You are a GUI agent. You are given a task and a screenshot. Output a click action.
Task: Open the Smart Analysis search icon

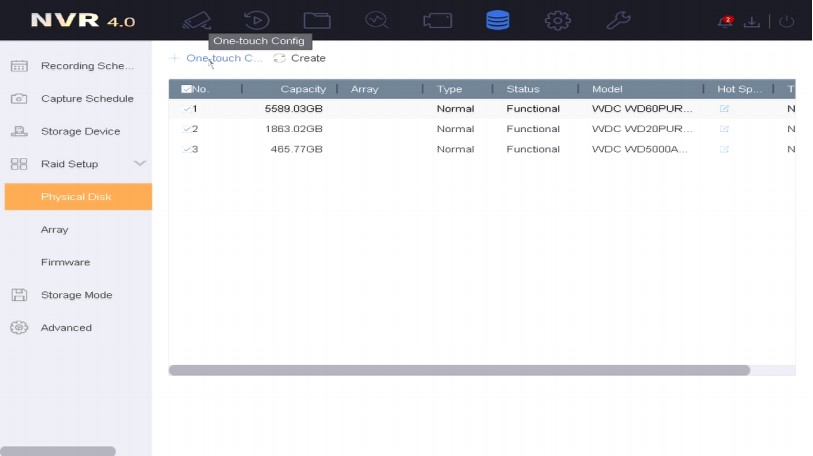377,21
